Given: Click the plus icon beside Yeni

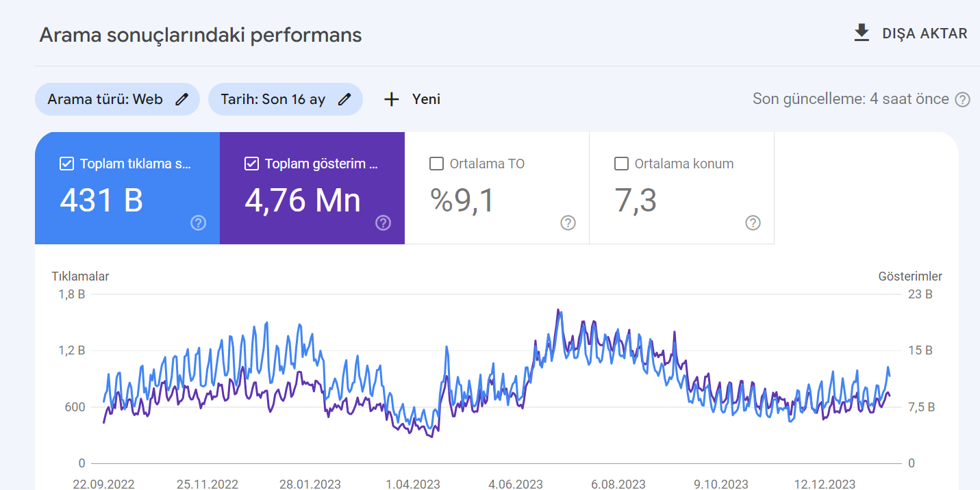Looking at the screenshot, I should coord(391,99).
